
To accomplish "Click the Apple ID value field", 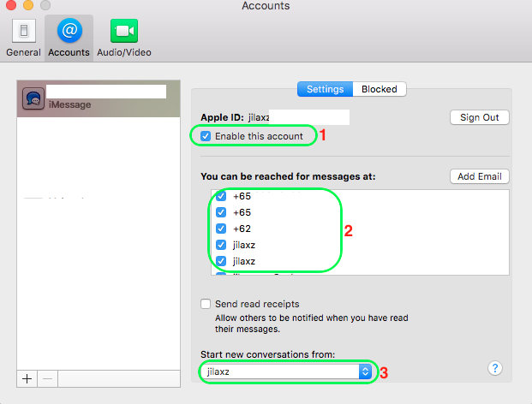I will click(299, 117).
